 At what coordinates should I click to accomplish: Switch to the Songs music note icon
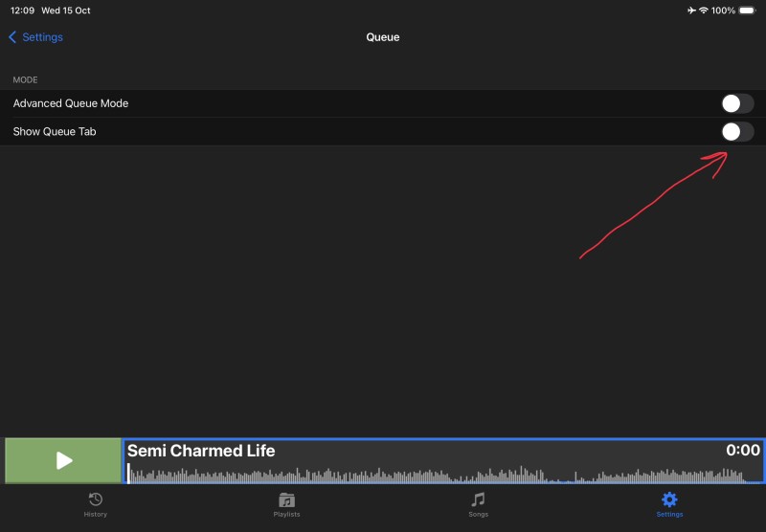(x=478, y=499)
